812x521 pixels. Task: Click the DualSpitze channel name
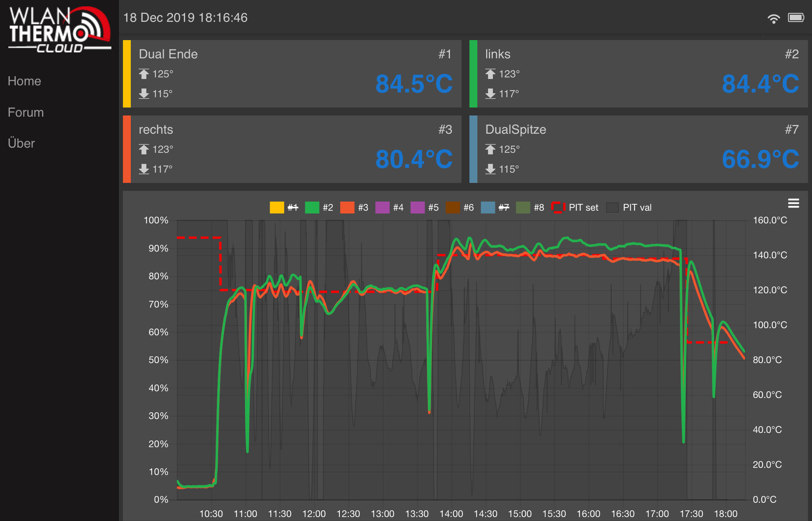coord(516,130)
